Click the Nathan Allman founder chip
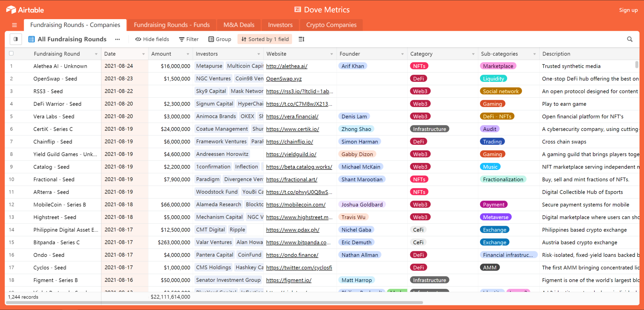The height and width of the screenshot is (310, 644). coord(360,255)
